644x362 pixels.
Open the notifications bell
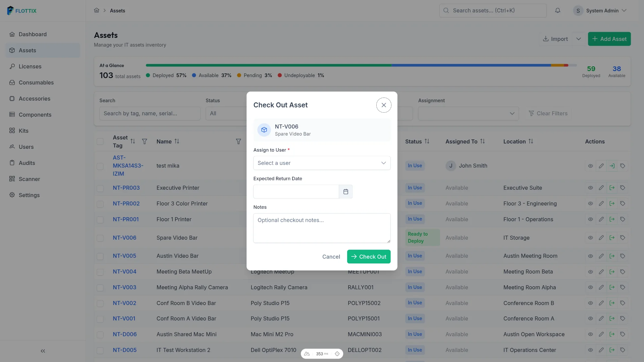coord(557,11)
